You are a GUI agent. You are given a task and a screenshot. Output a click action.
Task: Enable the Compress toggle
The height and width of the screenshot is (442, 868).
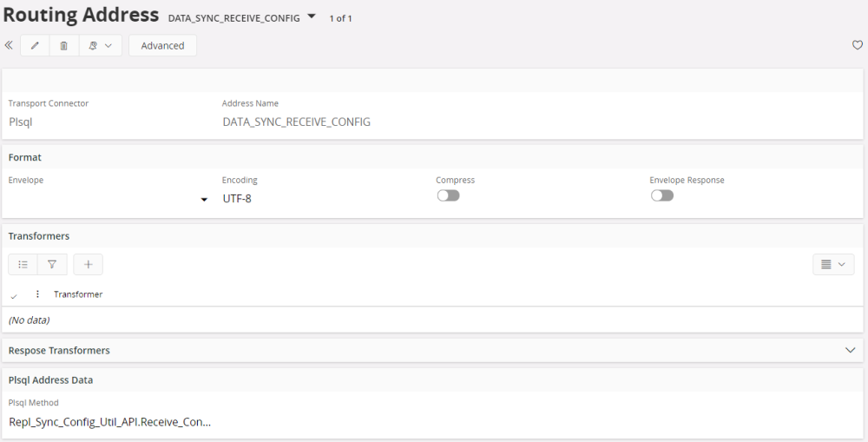448,195
